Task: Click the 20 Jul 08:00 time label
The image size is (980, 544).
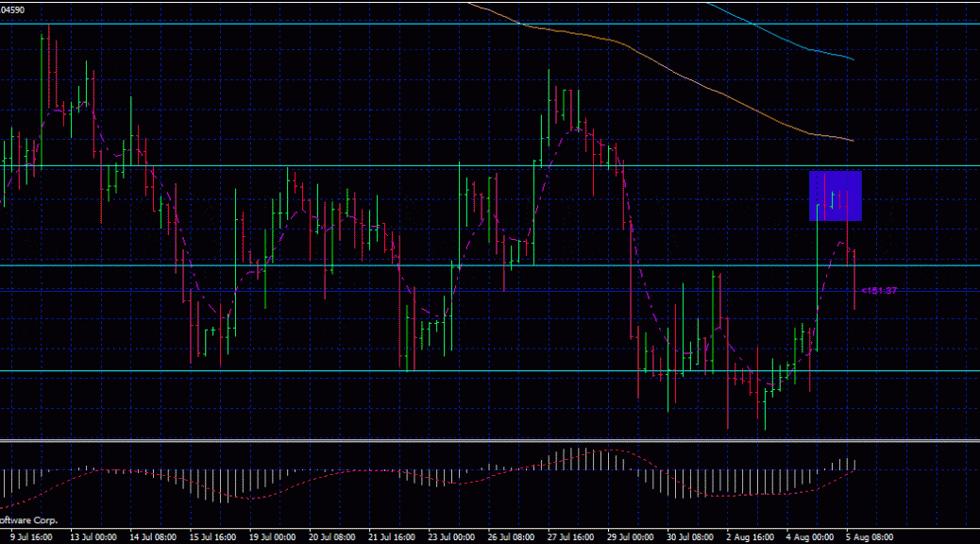Action: click(x=332, y=537)
